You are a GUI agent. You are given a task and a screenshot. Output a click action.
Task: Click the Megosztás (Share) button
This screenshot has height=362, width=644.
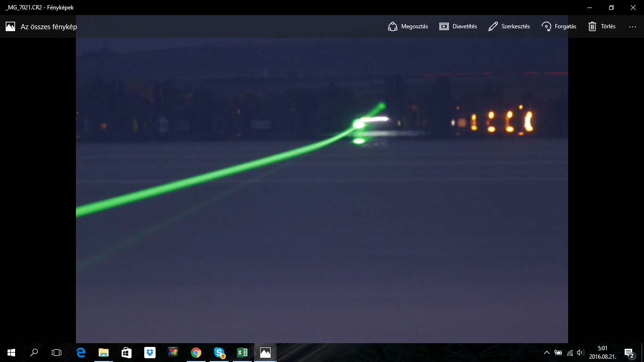pyautogui.click(x=408, y=26)
